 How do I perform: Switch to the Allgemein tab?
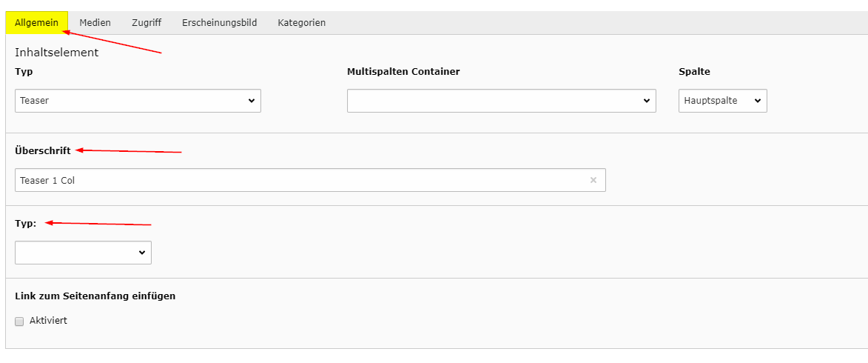point(36,23)
